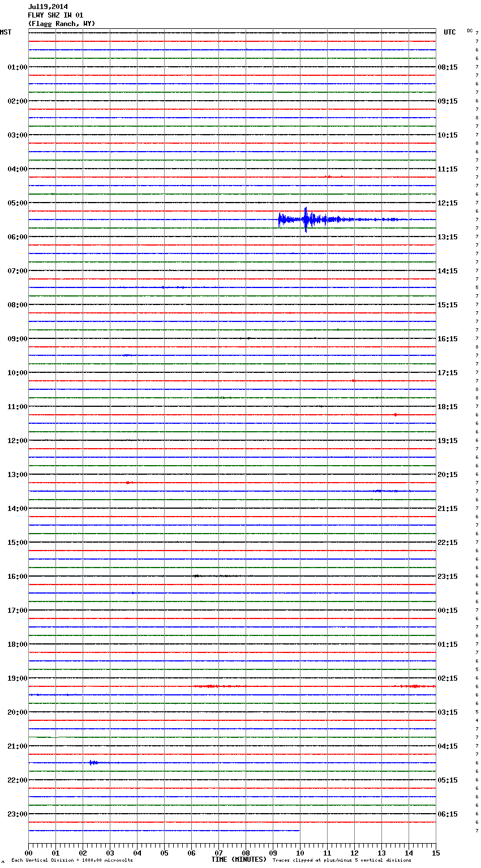The image size is (481, 868).
Task: Click the 17:15 UTC time label
Action: tap(448, 373)
